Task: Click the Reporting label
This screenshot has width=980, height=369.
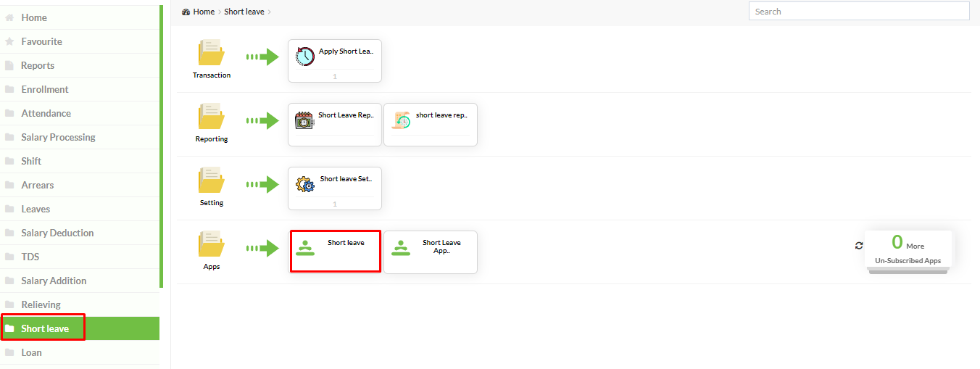Action: point(212,139)
